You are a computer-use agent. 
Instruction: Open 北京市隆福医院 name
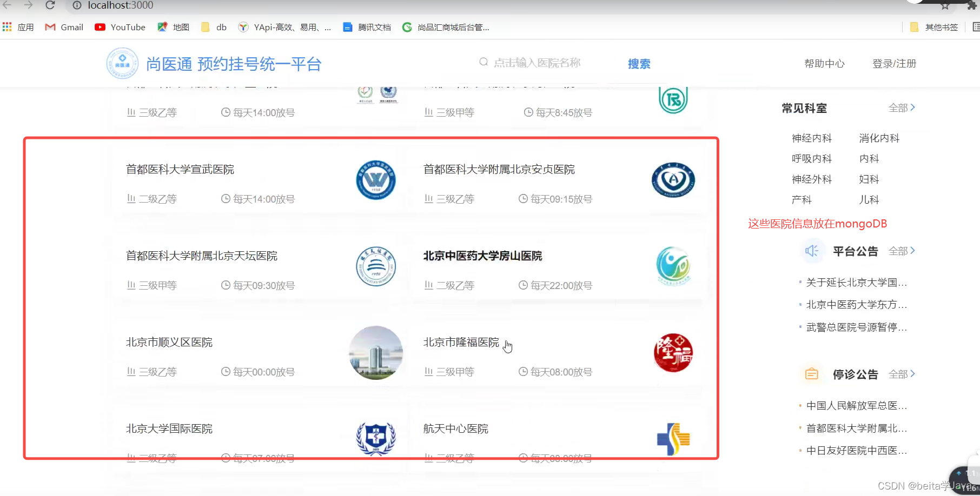tap(461, 343)
